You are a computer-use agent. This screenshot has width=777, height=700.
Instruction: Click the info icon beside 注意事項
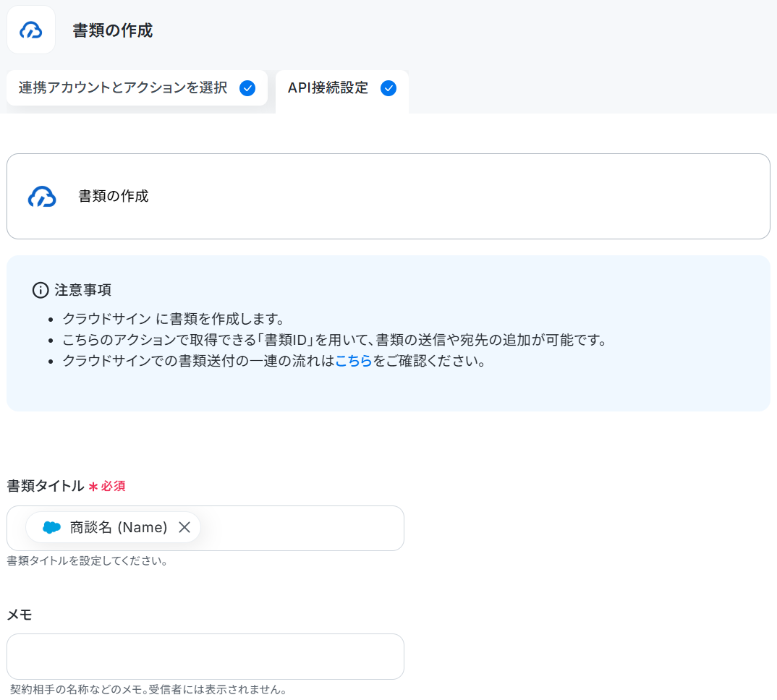pos(41,290)
